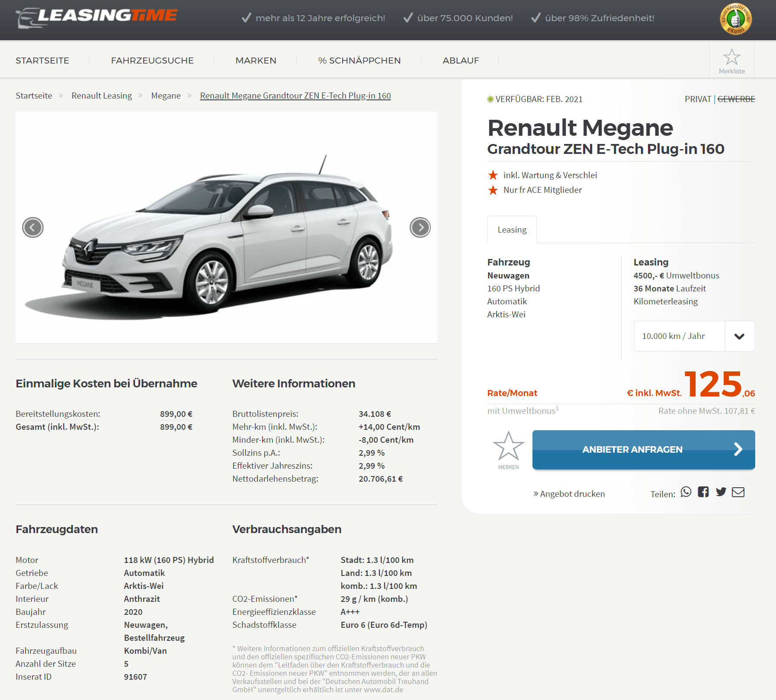776x700 pixels.
Task: Open the 10.000 km / Jahr dropdown
Action: click(x=694, y=336)
